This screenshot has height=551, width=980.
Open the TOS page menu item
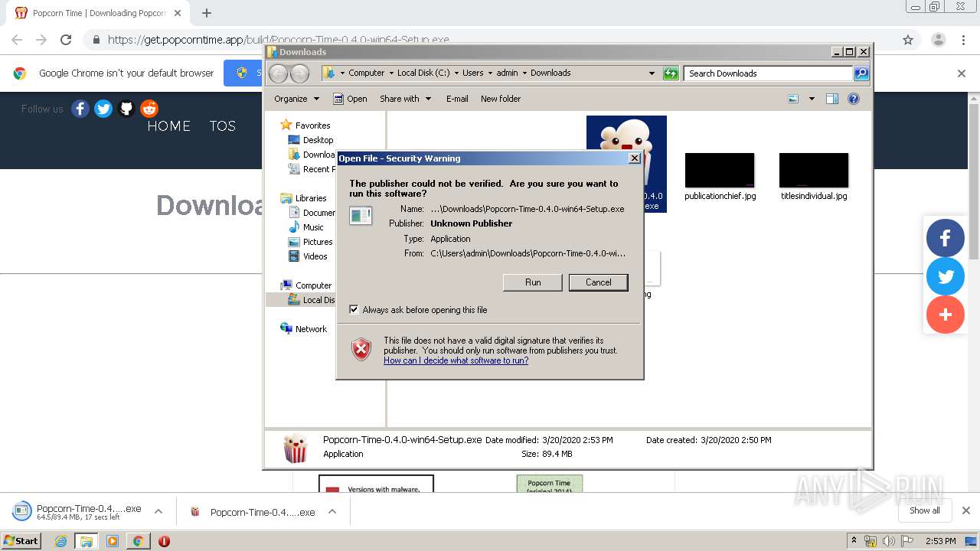point(223,126)
